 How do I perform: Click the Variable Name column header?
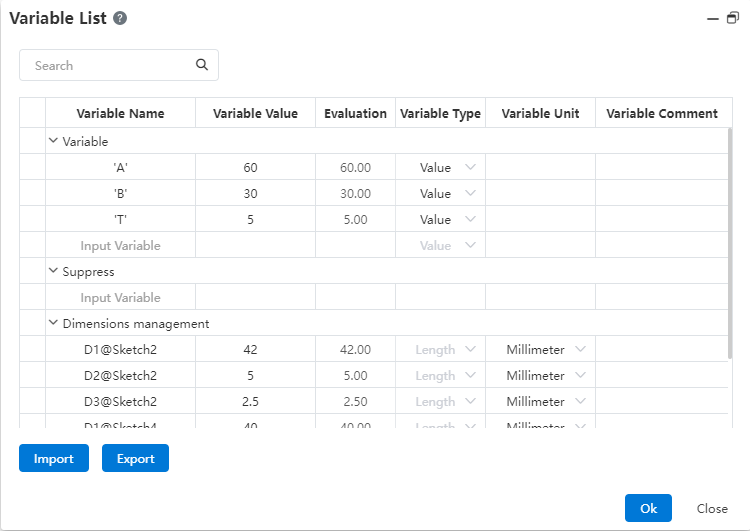point(121,113)
